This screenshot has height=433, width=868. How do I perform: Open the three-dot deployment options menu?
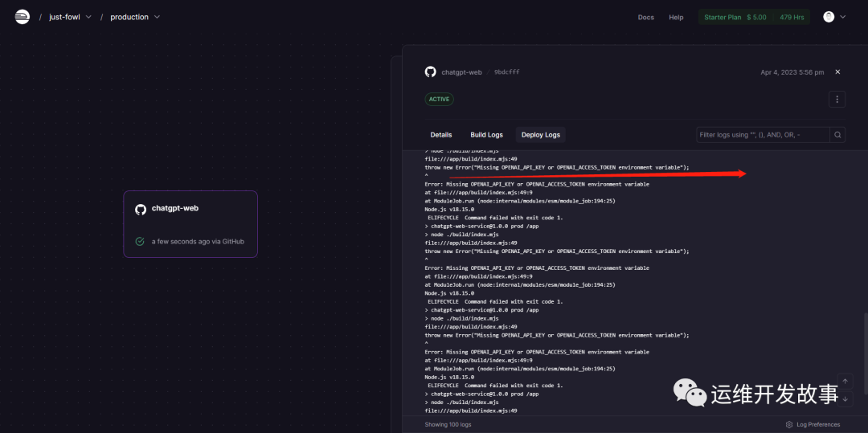pyautogui.click(x=837, y=100)
